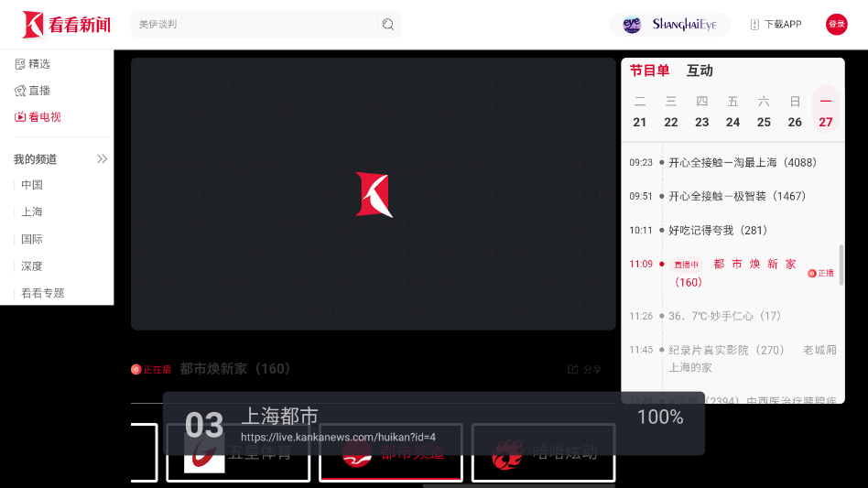Click the program list scrollbar
The height and width of the screenshot is (488, 868).
point(842,265)
